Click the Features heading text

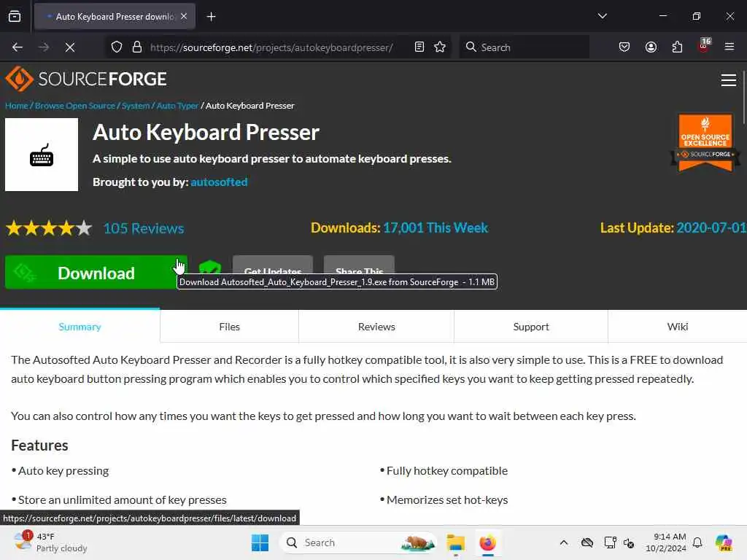39,446
